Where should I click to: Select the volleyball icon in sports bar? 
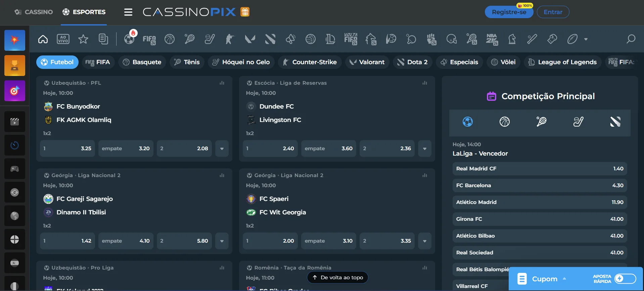(x=311, y=39)
